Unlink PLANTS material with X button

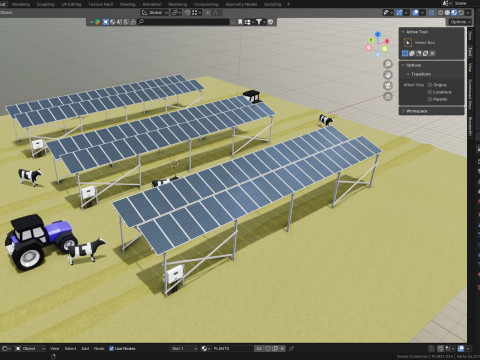[x=282, y=348]
